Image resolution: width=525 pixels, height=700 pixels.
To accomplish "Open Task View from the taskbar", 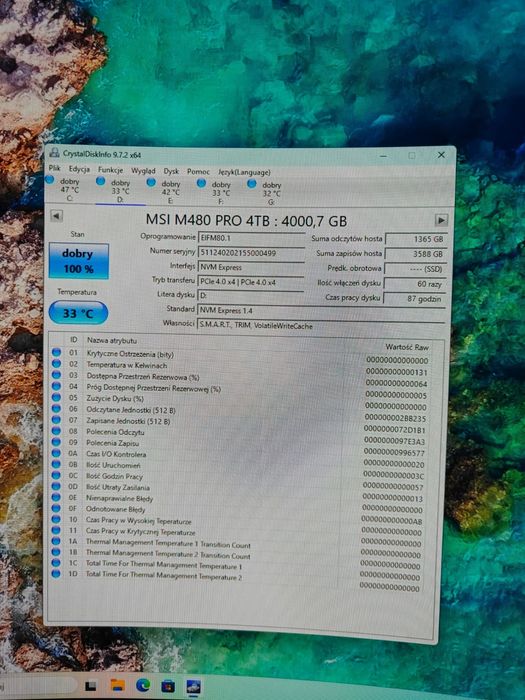I will 91,685.
